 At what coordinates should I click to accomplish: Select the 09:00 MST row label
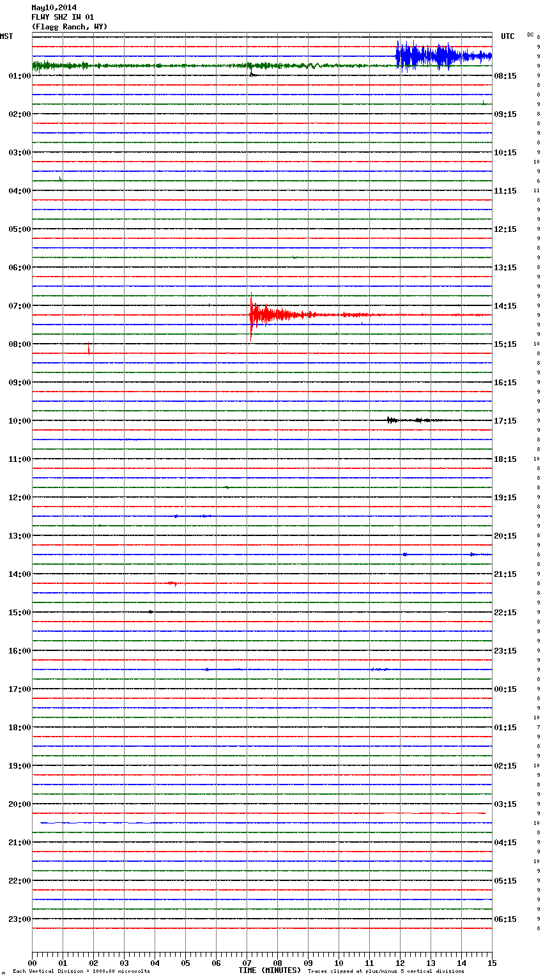(x=19, y=383)
